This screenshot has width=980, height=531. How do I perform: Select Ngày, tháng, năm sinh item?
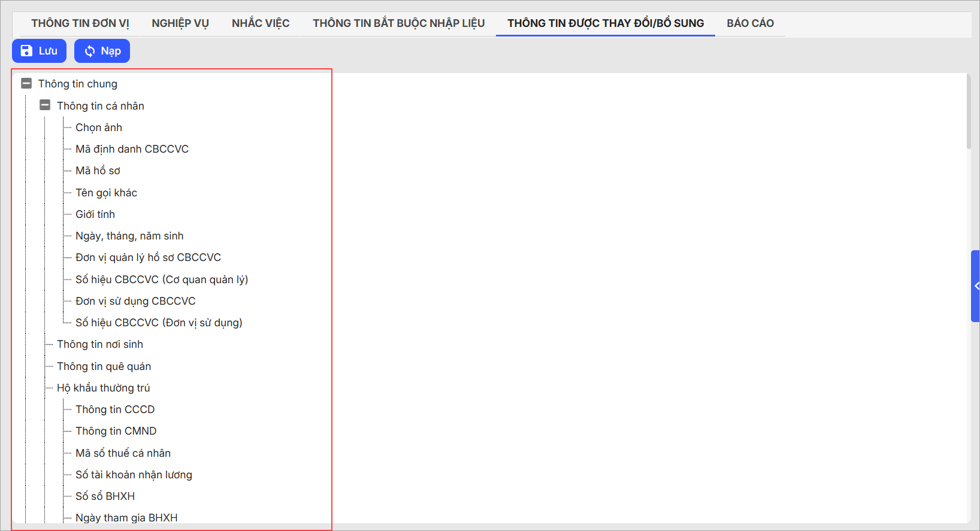pyautogui.click(x=129, y=236)
